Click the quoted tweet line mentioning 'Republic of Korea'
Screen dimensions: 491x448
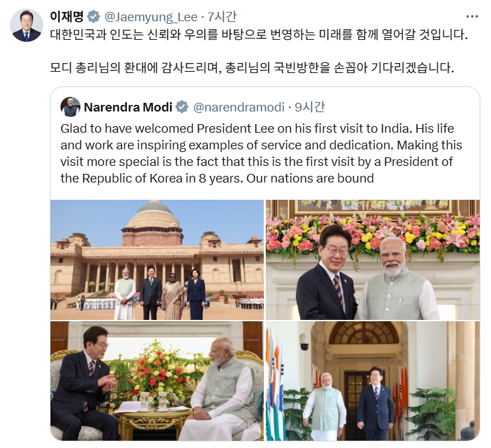[217, 179]
